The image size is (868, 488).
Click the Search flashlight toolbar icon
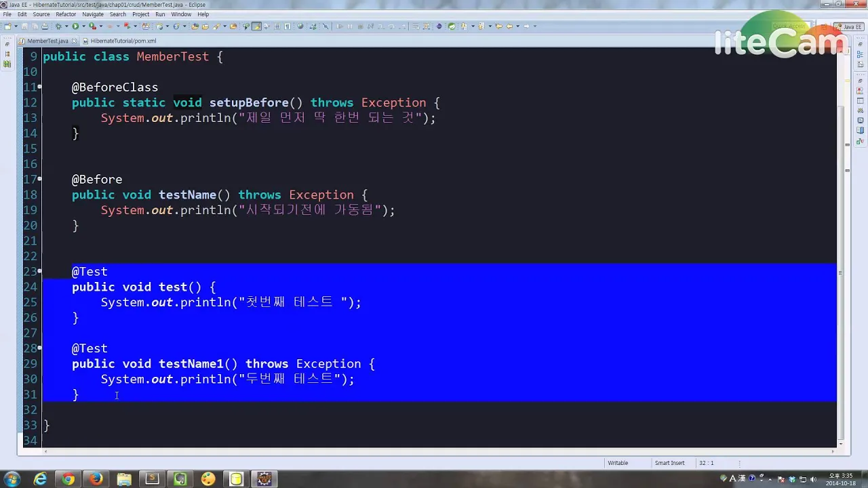pyautogui.click(x=216, y=26)
